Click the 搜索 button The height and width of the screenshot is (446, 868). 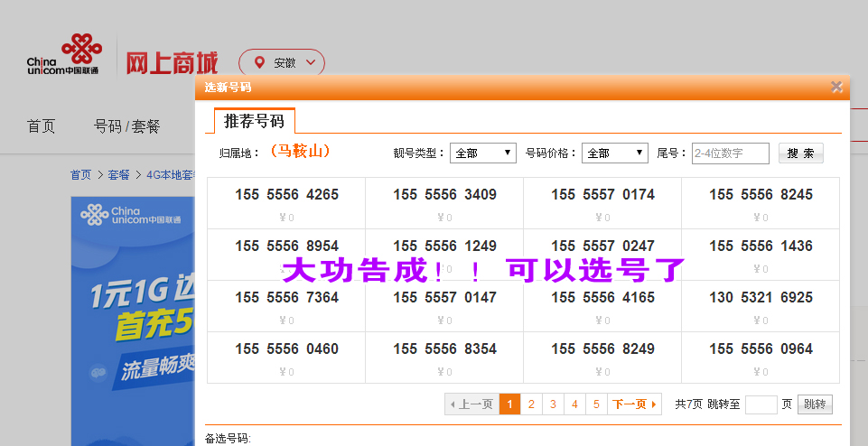pos(800,153)
